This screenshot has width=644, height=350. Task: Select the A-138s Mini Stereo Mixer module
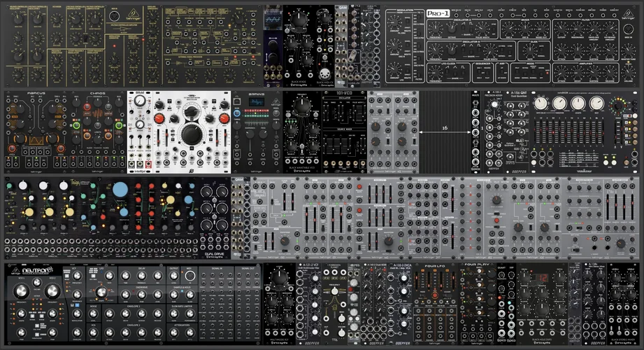click(x=595, y=304)
